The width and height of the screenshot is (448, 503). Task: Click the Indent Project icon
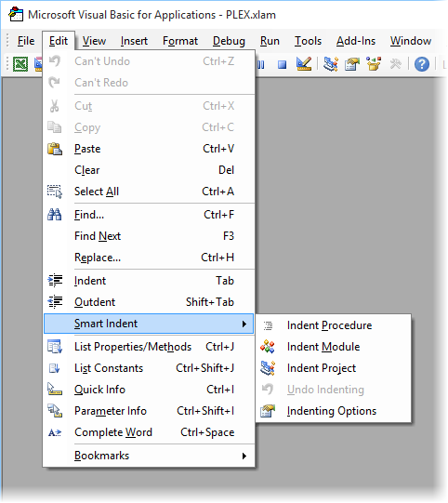pyautogui.click(x=268, y=368)
